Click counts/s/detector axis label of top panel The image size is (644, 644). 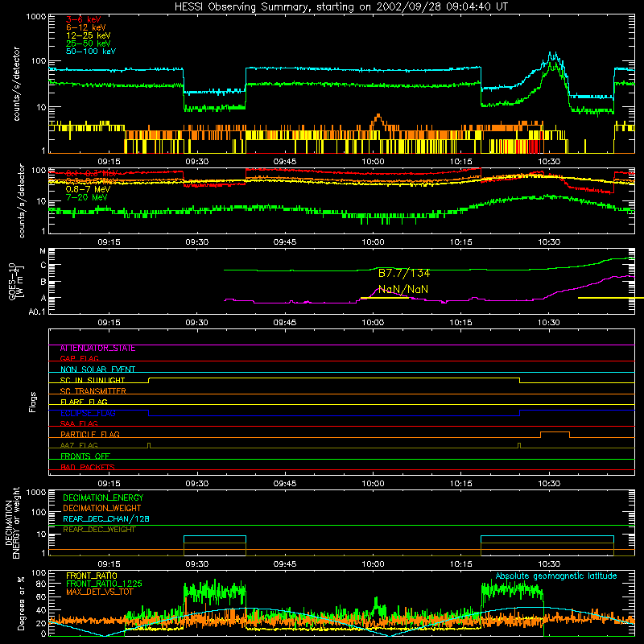(x=16, y=84)
